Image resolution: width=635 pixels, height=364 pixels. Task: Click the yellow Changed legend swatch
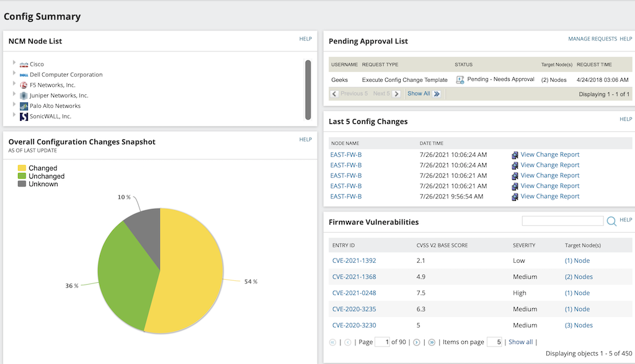22,168
